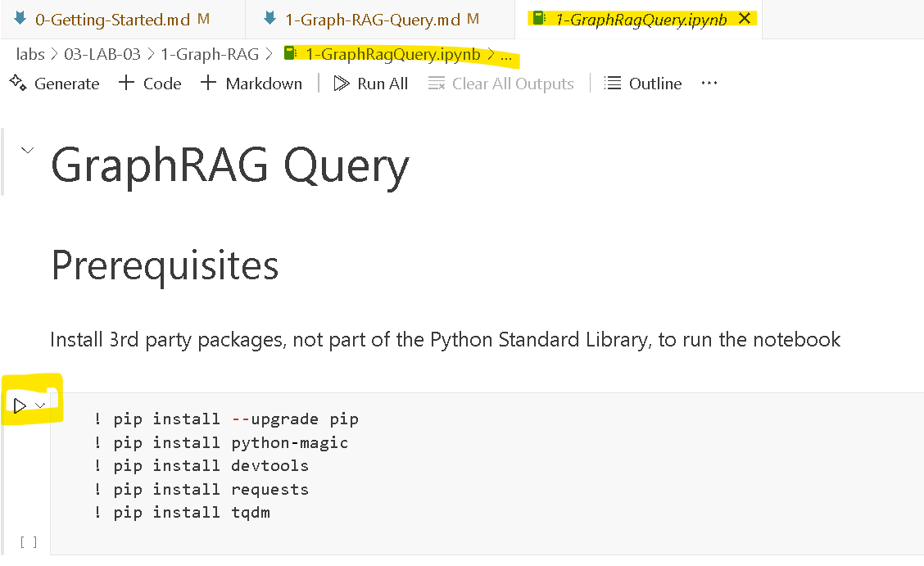Click the notebook icon on the ipynb tab
924x566 pixels.
539,18
